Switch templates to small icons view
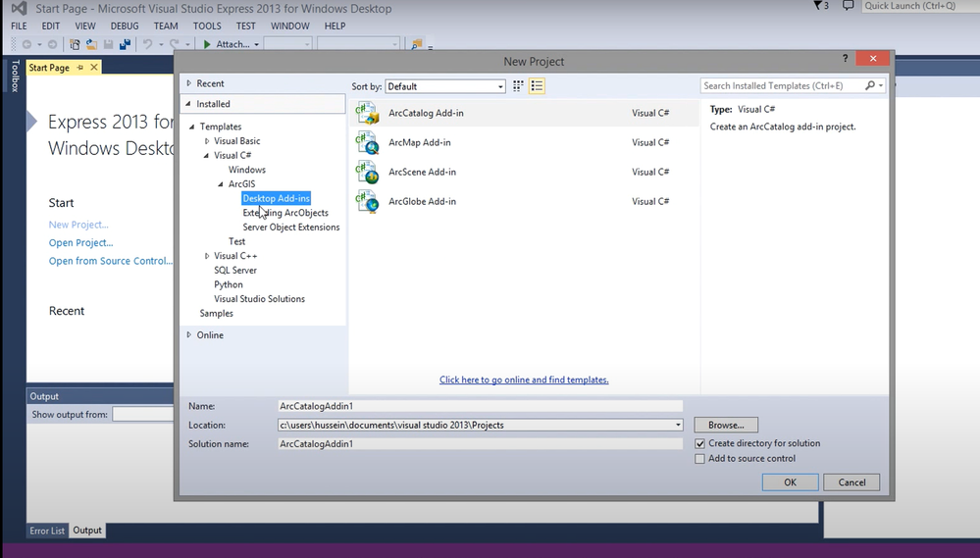Viewport: 980px width, 558px height. click(x=518, y=86)
